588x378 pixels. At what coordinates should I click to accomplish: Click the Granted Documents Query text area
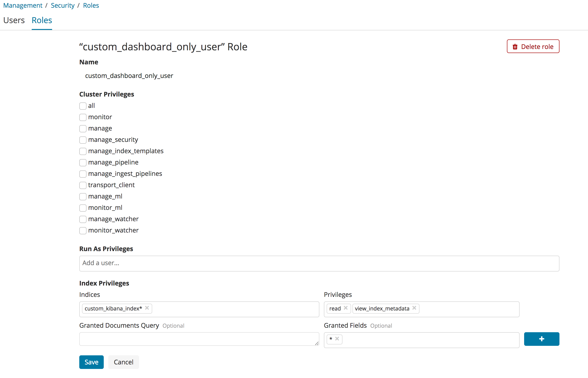click(199, 339)
